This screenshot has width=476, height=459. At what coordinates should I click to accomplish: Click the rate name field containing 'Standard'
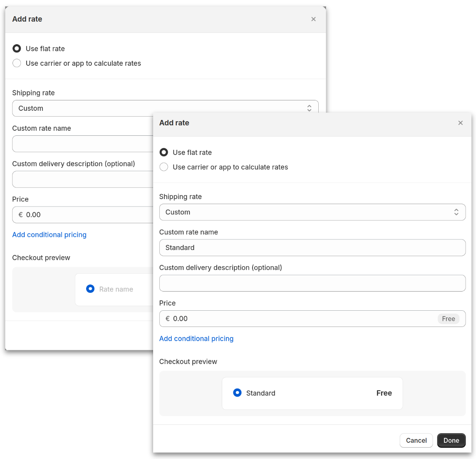point(312,247)
